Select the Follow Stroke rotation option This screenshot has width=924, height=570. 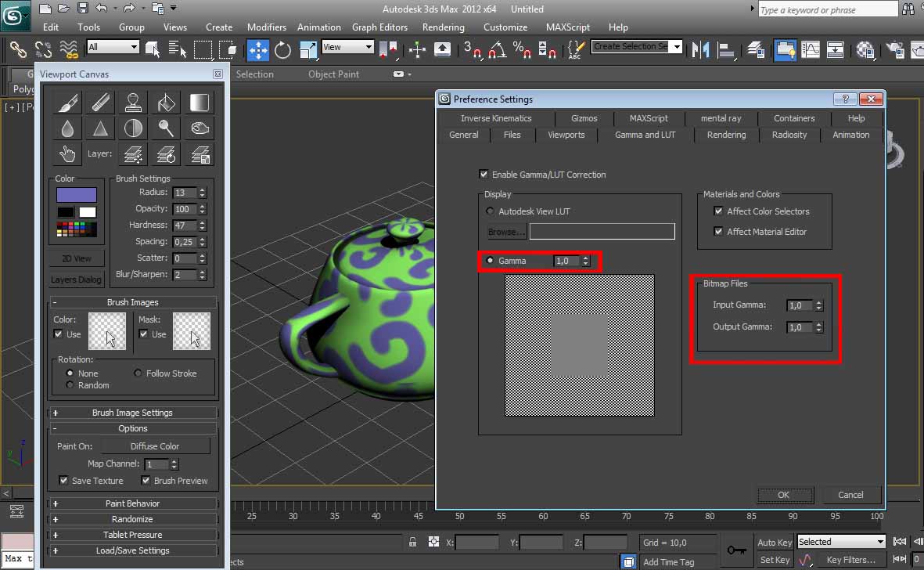(138, 373)
